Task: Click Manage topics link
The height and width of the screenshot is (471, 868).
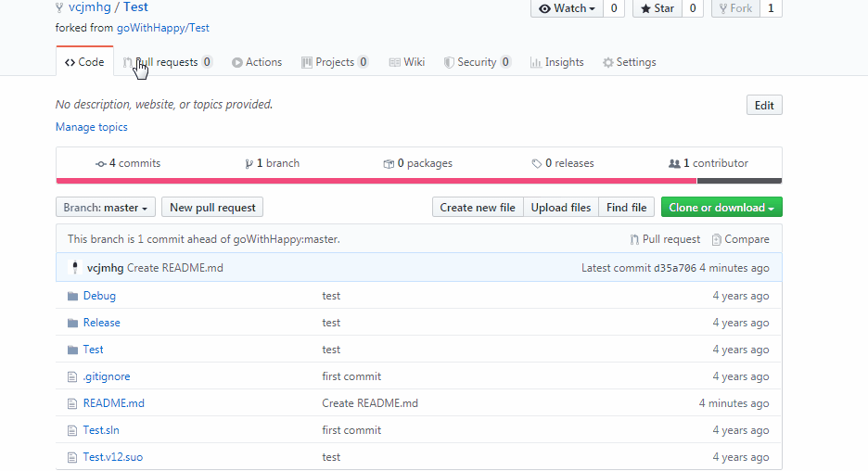Action: click(x=91, y=127)
